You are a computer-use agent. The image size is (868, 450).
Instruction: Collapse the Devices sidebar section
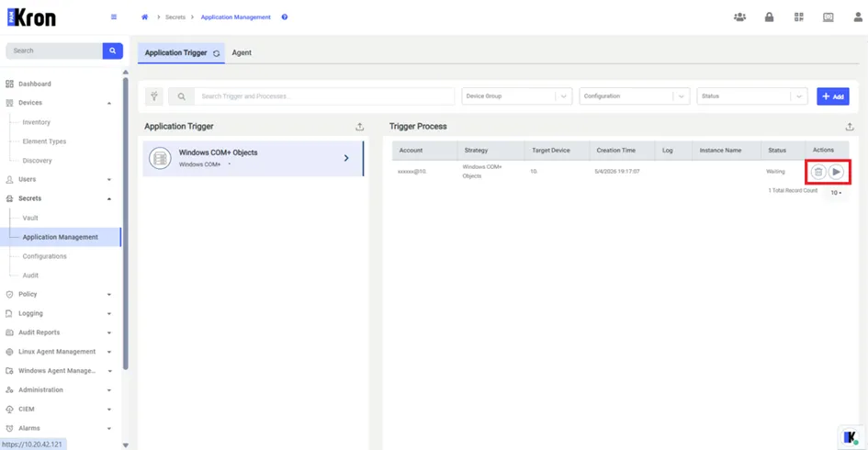pos(109,103)
